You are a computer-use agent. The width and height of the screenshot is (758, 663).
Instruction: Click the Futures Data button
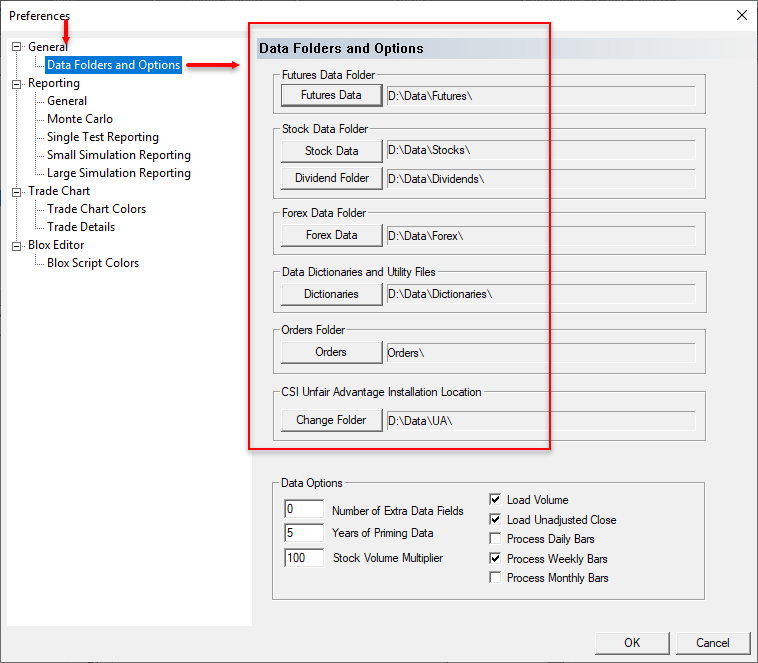331,95
